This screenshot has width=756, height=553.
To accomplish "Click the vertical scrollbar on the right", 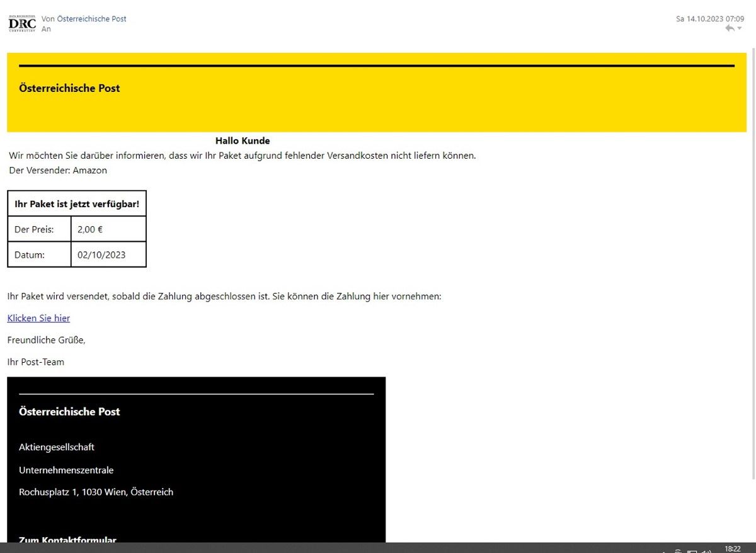I will tap(753, 252).
